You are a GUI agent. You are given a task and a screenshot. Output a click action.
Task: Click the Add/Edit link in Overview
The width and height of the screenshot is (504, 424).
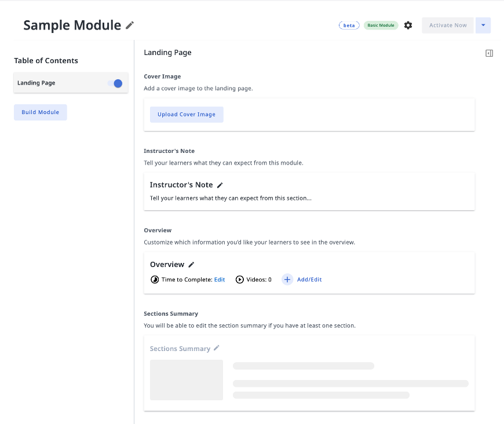pyautogui.click(x=309, y=280)
